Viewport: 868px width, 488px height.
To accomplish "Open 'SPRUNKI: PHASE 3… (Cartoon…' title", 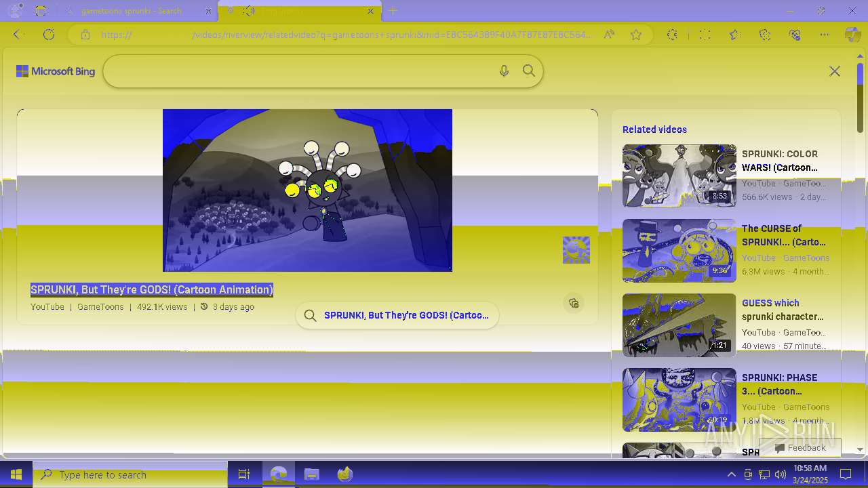I will click(x=780, y=384).
